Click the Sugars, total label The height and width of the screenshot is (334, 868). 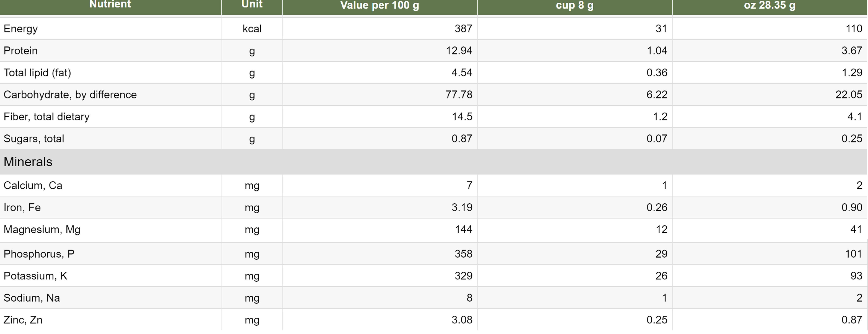(x=34, y=139)
